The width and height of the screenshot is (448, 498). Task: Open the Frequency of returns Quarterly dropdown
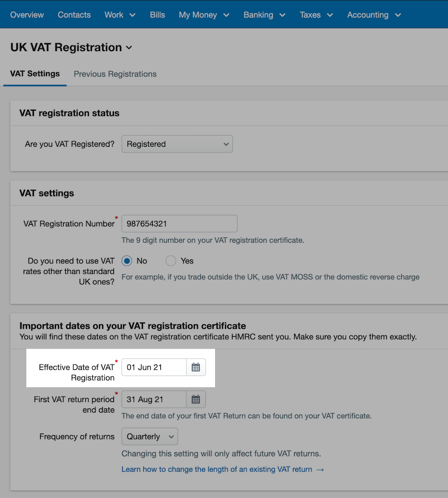coord(150,436)
